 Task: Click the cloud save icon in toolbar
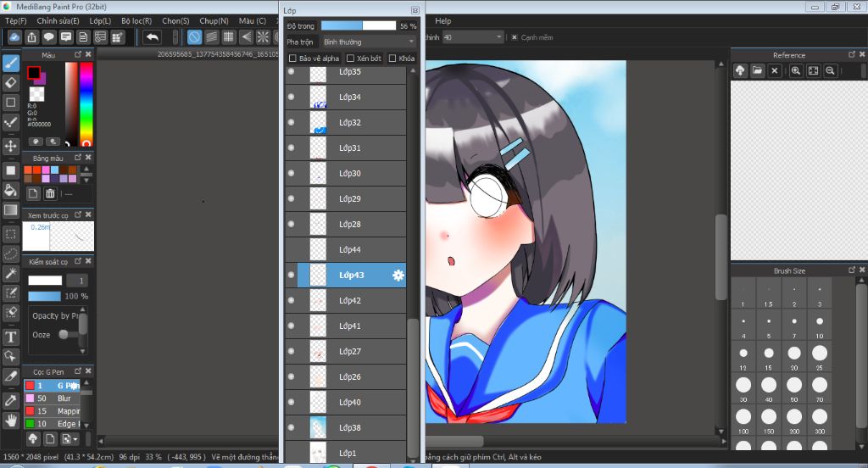pyautogui.click(x=14, y=37)
